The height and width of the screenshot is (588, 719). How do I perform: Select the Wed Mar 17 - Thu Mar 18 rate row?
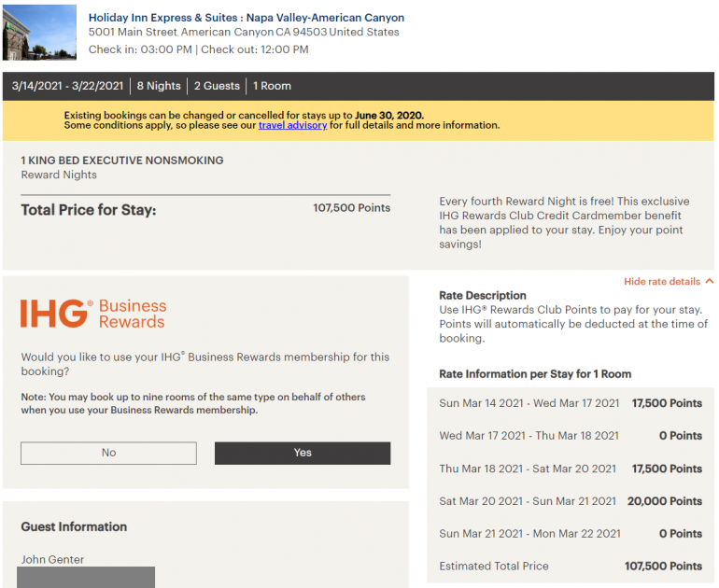click(x=571, y=436)
